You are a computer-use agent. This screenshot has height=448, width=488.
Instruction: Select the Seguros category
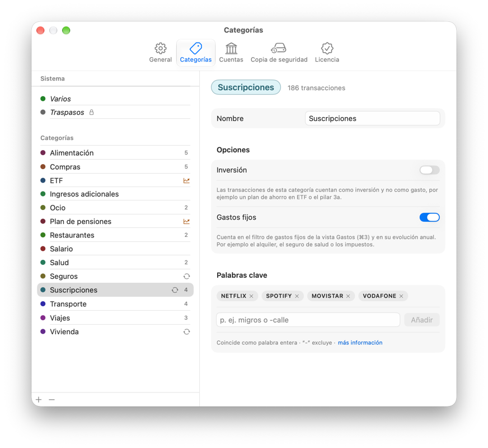point(115,276)
